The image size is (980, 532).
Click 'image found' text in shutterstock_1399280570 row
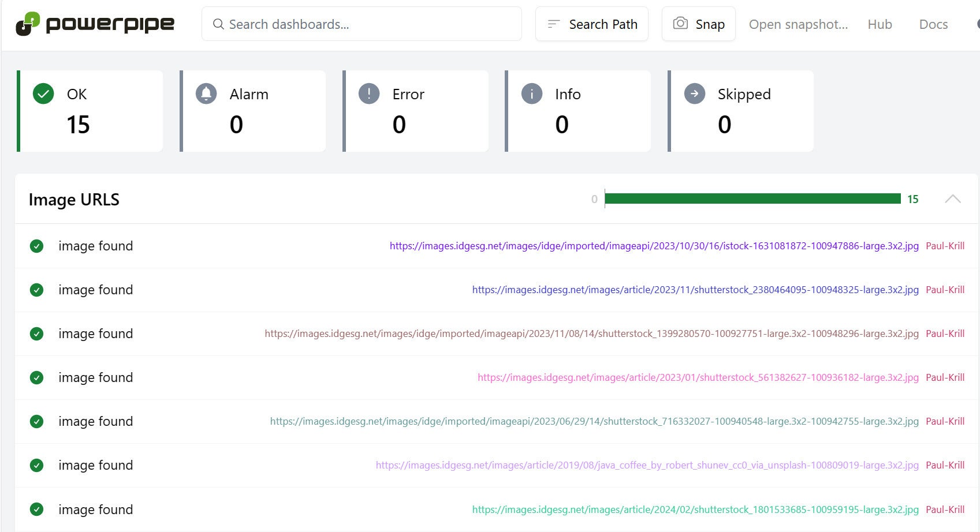[x=95, y=334]
